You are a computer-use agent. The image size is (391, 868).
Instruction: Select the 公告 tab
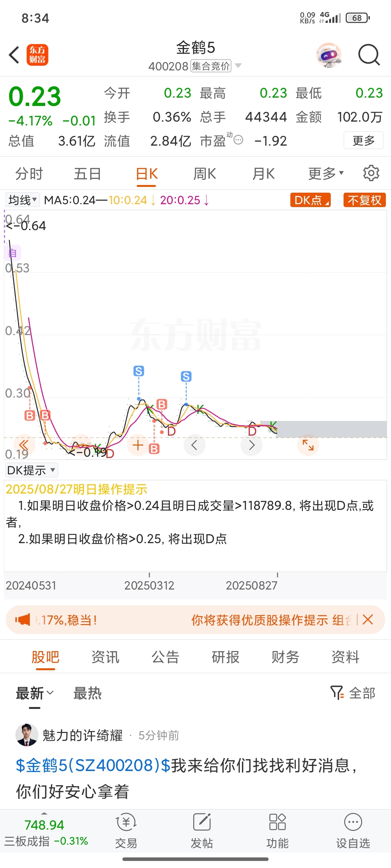click(x=165, y=657)
